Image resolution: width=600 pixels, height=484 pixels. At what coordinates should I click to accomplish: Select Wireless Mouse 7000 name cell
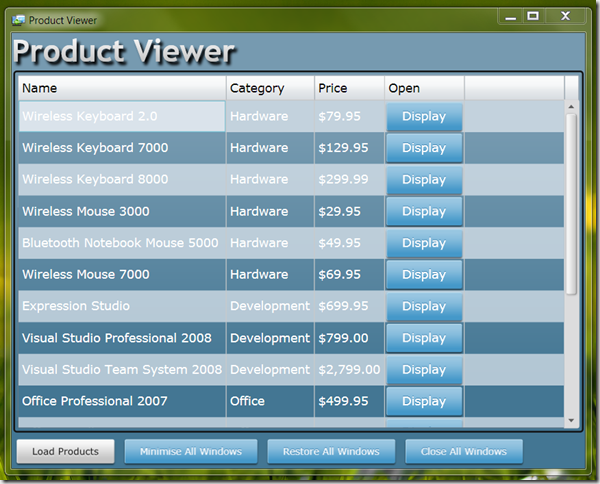pos(122,274)
